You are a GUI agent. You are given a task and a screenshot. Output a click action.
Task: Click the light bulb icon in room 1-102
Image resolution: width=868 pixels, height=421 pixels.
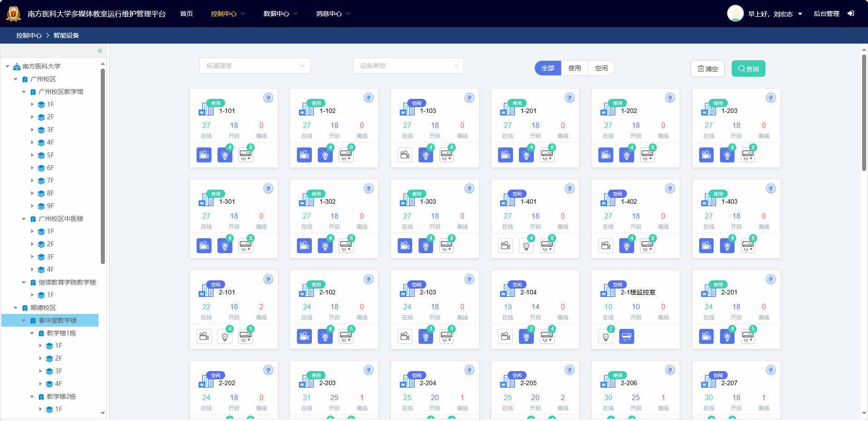click(x=325, y=155)
